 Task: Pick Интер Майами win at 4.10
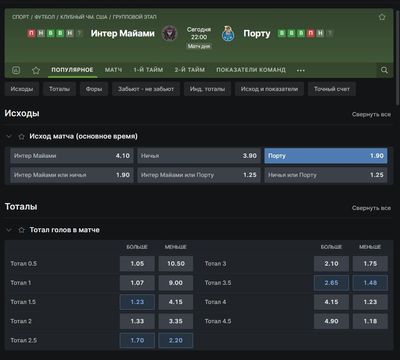click(72, 156)
